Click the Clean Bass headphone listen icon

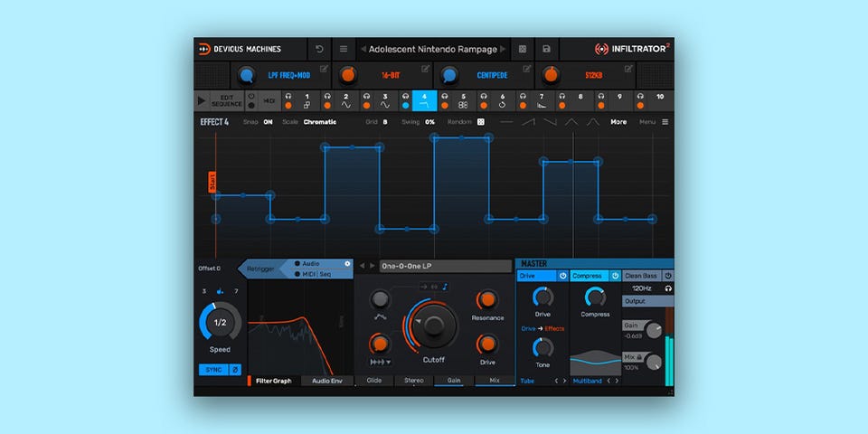coord(668,288)
